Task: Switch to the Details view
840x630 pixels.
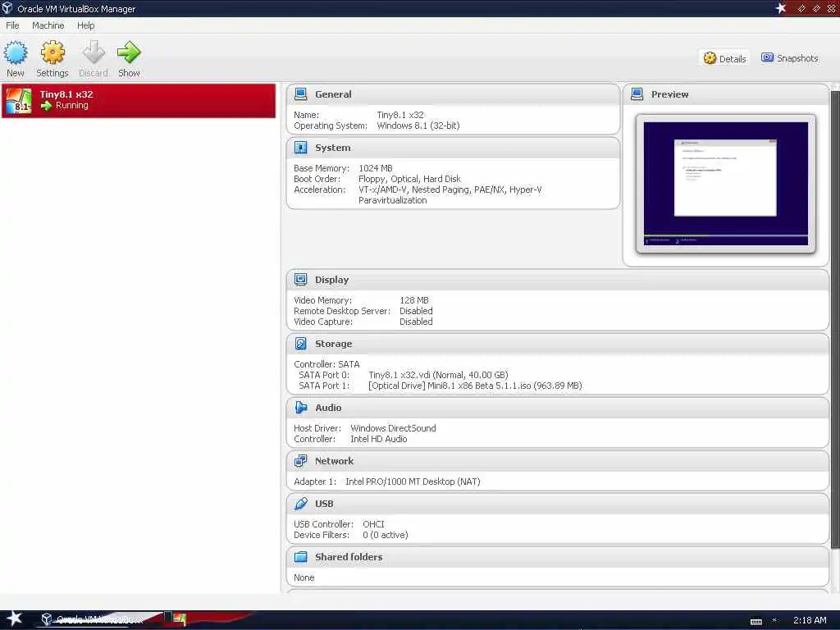Action: [x=725, y=58]
